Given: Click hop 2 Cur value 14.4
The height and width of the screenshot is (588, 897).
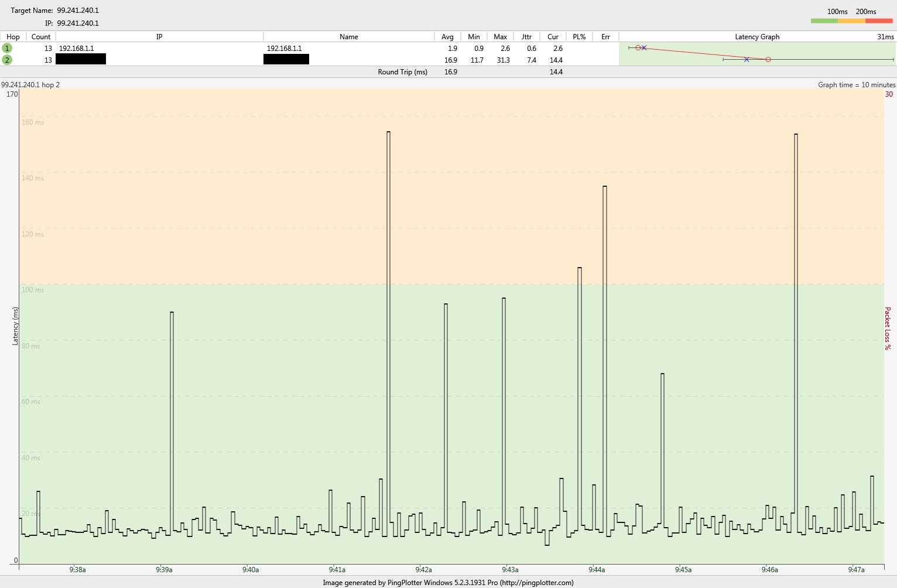Looking at the screenshot, I should pos(556,60).
